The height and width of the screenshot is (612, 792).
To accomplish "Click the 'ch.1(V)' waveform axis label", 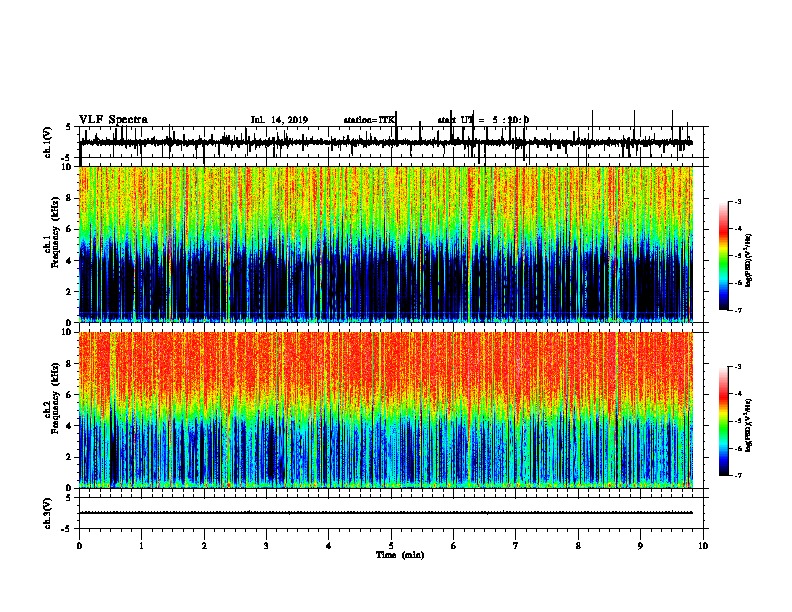I will click(48, 142).
